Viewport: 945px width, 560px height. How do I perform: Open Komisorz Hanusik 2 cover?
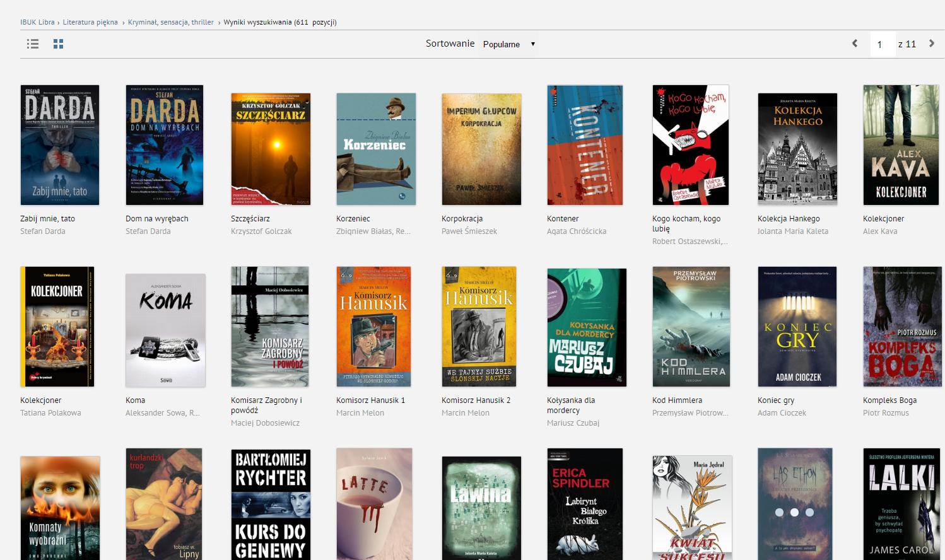click(479, 327)
